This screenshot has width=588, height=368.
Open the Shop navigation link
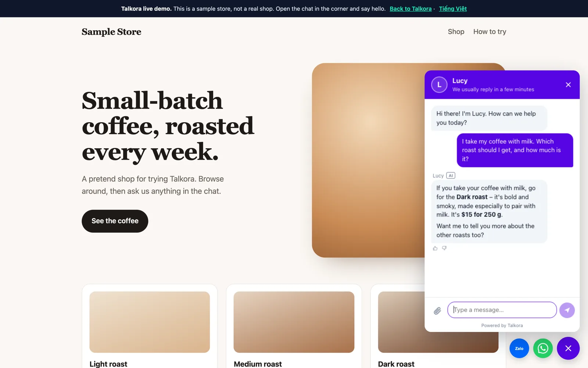[456, 32]
